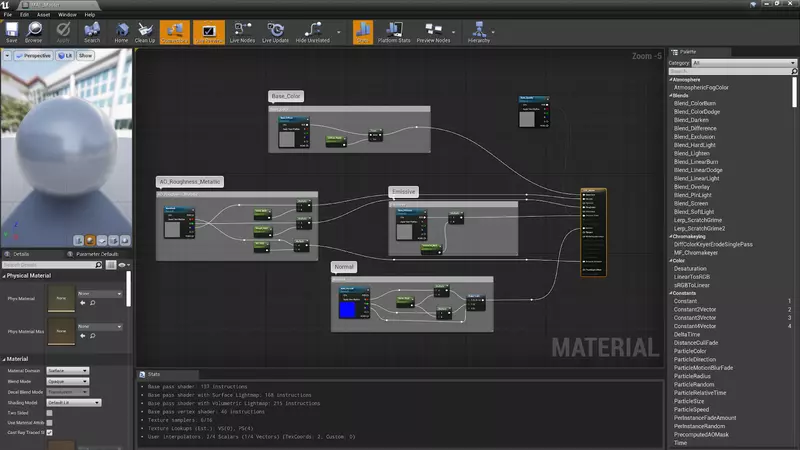
Task: Collapse the Physical Material section
Action: pyautogui.click(x=4, y=276)
